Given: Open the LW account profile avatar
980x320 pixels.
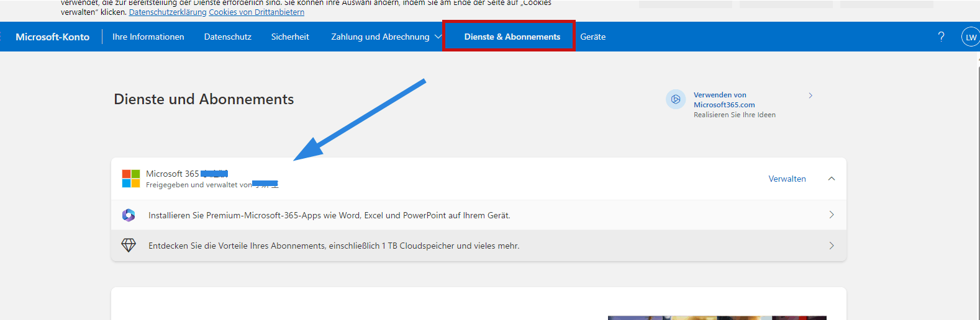Looking at the screenshot, I should [x=971, y=37].
